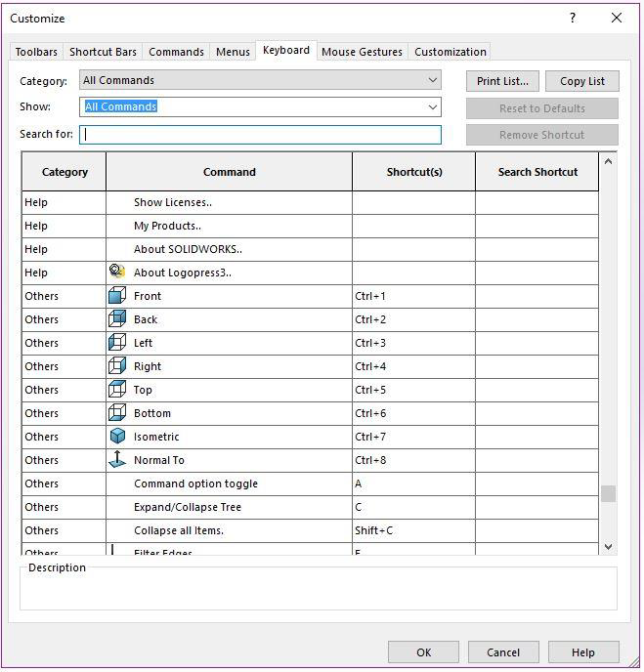The height and width of the screenshot is (672, 644).
Task: Click the Normal To icon
Action: pyautogui.click(x=117, y=460)
